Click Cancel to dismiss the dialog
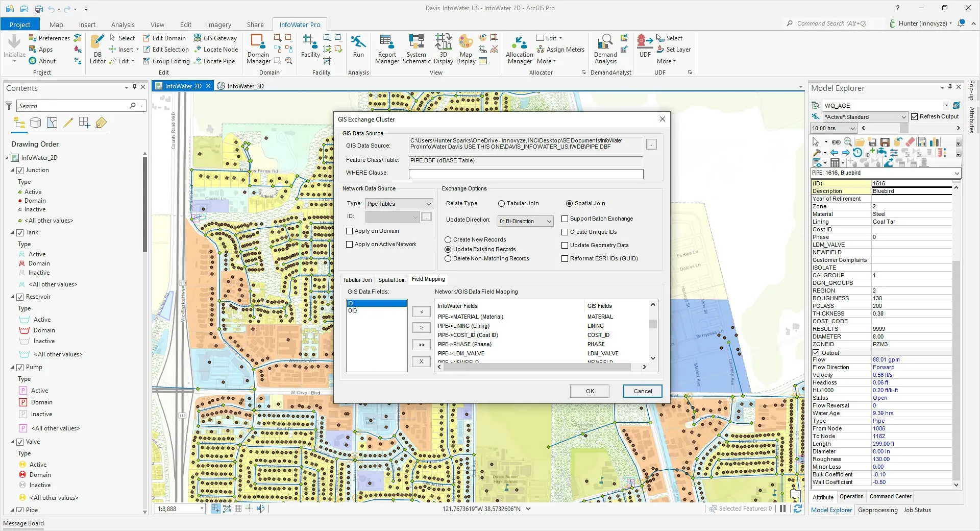 642,391
